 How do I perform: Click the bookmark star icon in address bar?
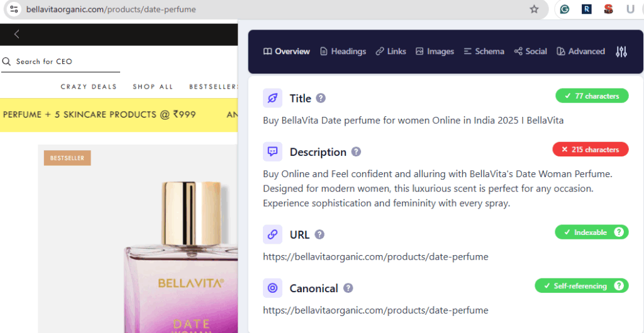click(534, 9)
